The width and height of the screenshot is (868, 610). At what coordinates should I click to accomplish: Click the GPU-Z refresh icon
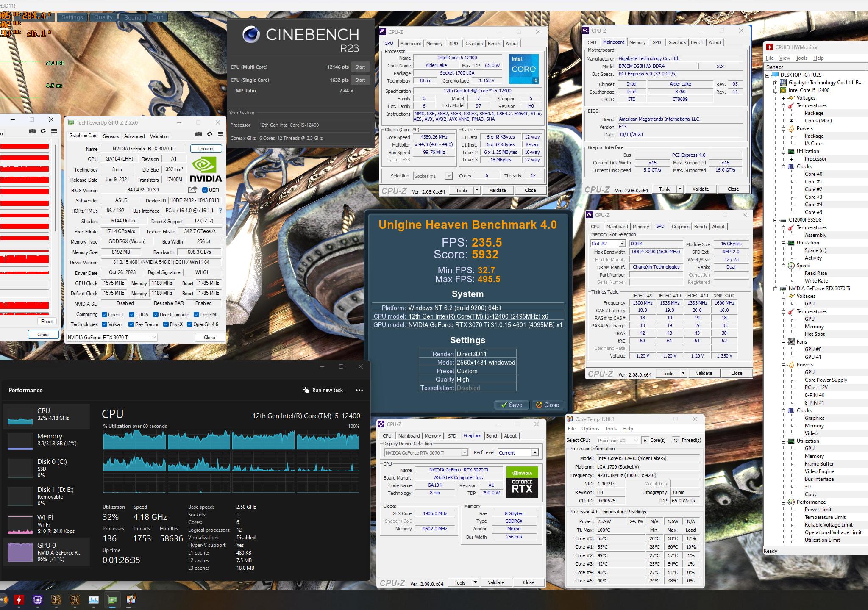(x=209, y=134)
